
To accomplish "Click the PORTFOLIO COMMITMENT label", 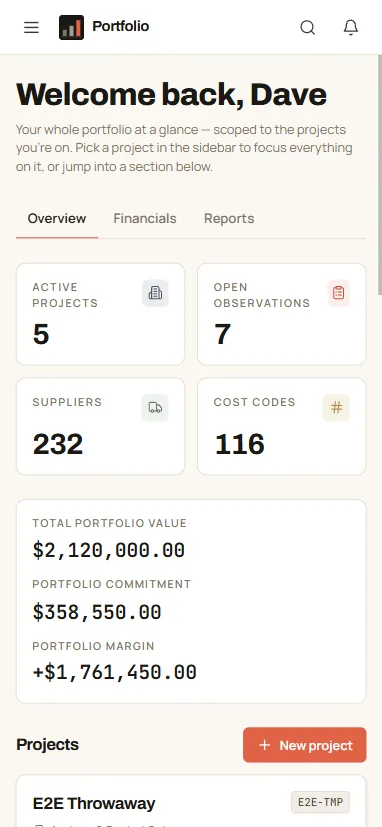I will pyautogui.click(x=112, y=584).
